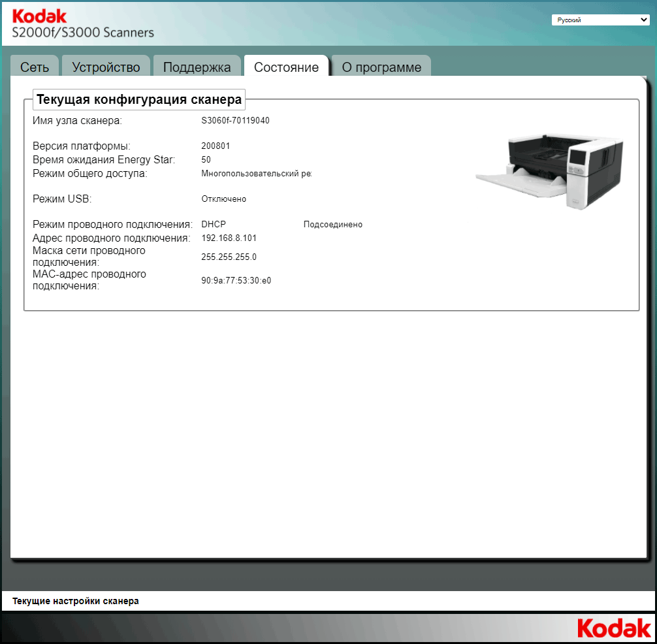Click the Версия платформы label
657x644 pixels.
coord(82,146)
